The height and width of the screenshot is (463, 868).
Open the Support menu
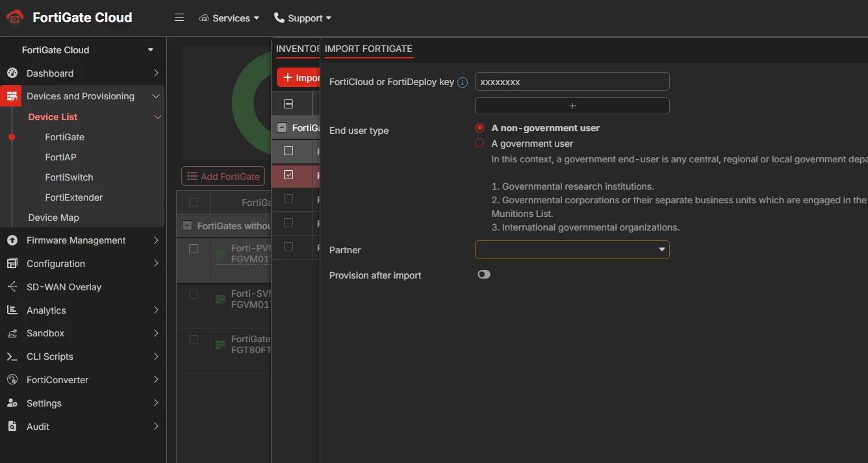click(303, 18)
